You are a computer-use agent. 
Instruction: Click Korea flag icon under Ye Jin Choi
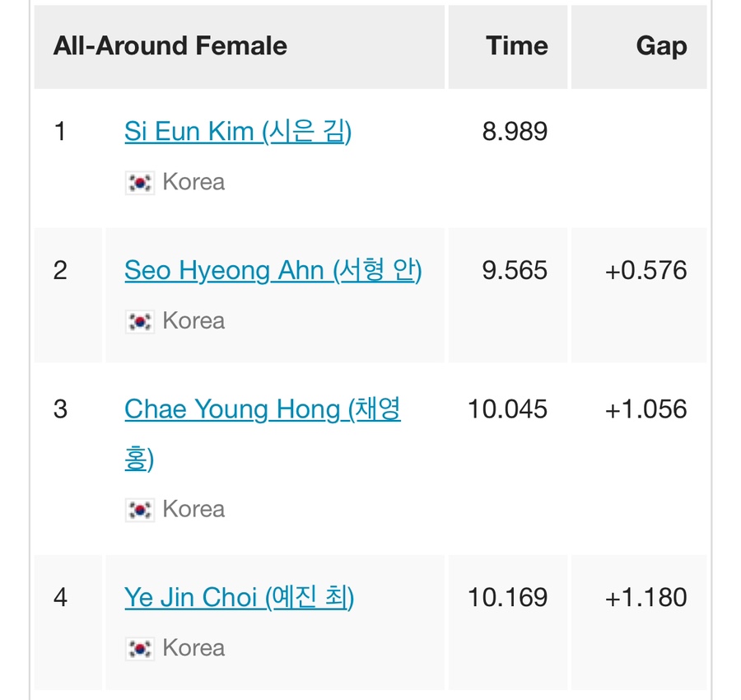(140, 648)
